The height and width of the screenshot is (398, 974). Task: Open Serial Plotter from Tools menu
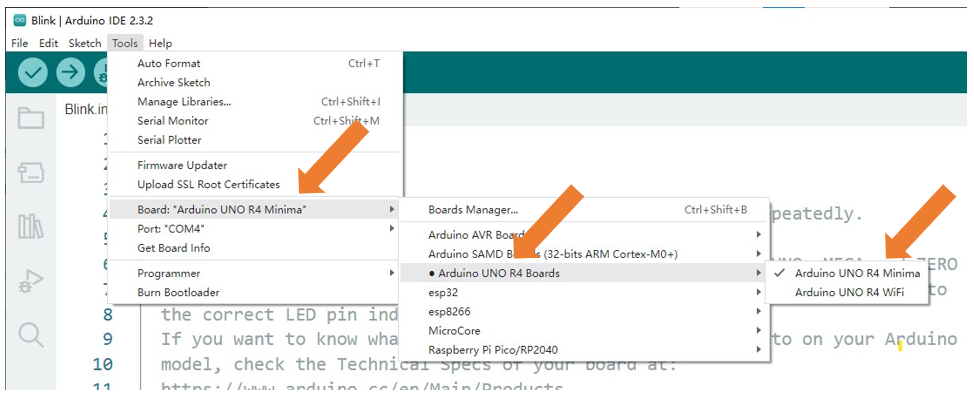coord(255,140)
